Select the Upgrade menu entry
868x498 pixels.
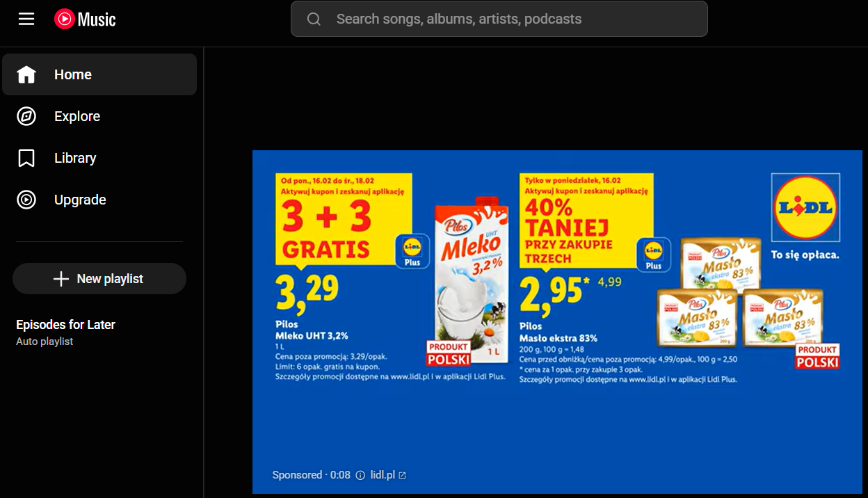[99, 200]
